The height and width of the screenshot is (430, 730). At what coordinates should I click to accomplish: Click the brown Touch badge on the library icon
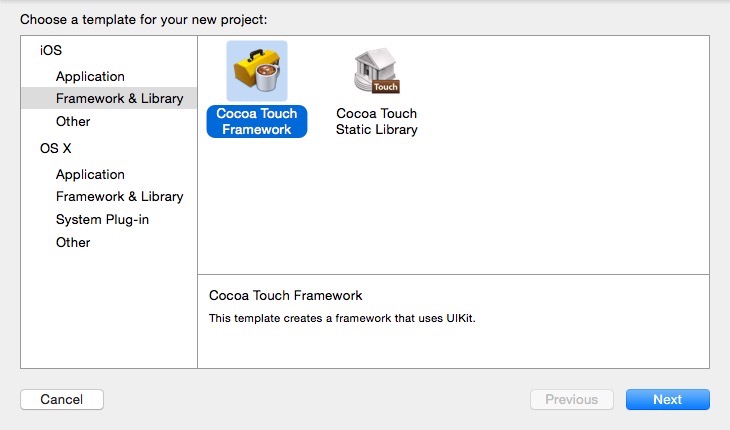point(386,87)
